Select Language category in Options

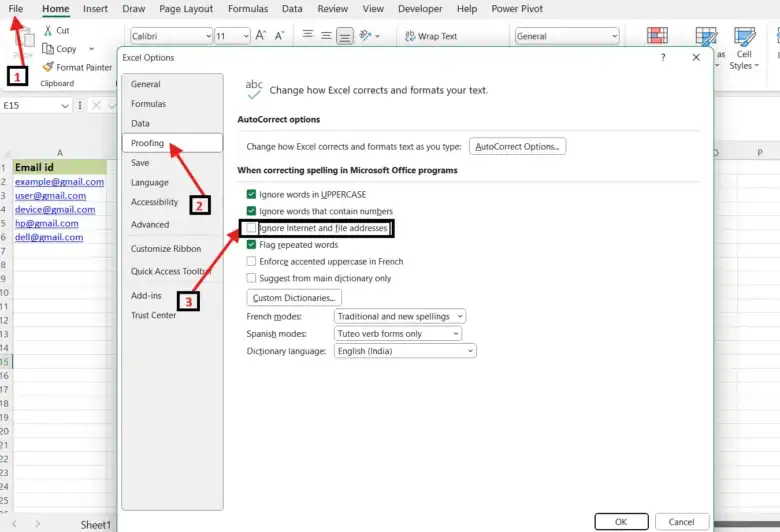[x=172, y=182]
